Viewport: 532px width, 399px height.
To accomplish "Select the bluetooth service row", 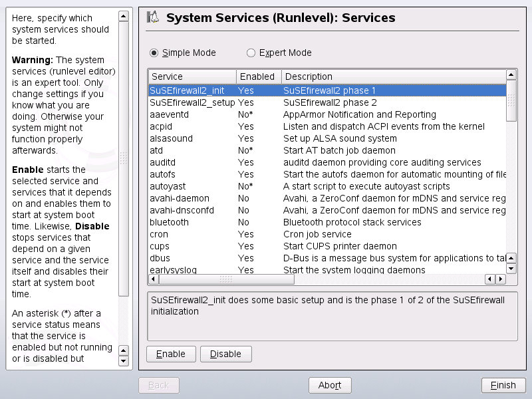I will point(169,222).
